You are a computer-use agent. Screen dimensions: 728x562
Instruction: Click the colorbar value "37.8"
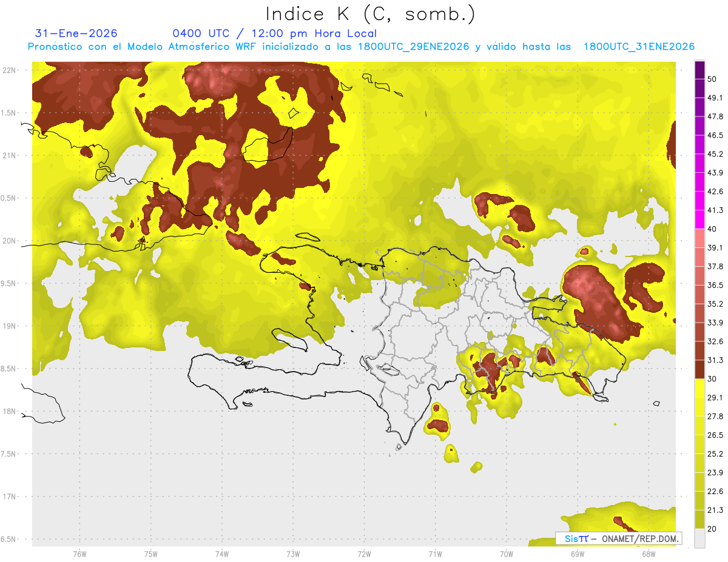click(x=715, y=267)
